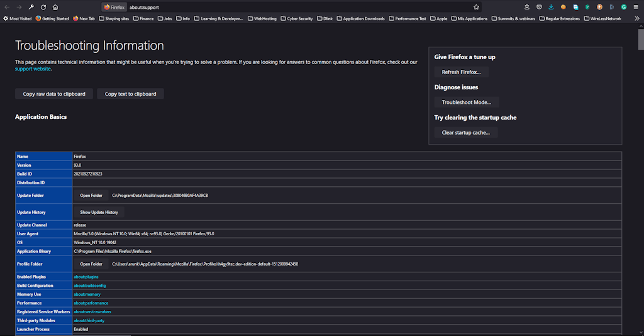Click Copy text to clipboard
This screenshot has height=336, width=644.
[x=131, y=94]
